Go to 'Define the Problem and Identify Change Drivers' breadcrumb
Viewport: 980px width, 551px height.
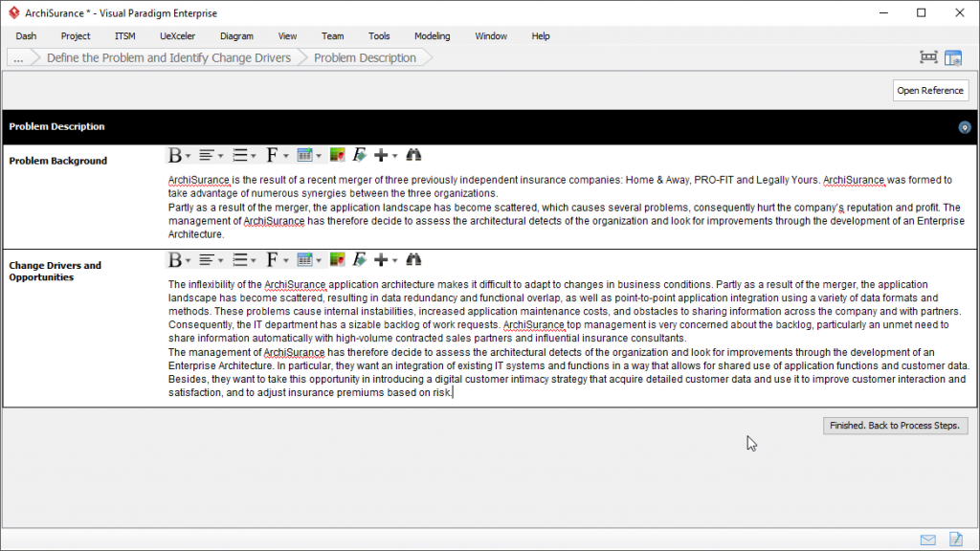[168, 58]
